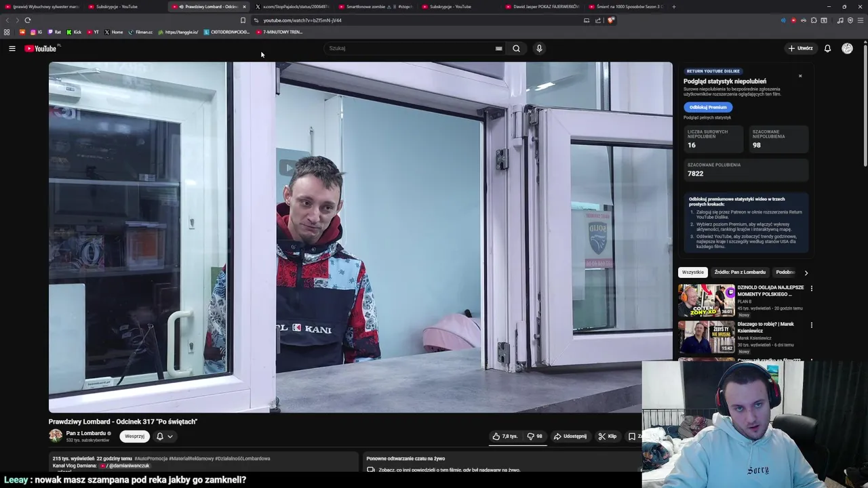Open options menu for DZINOLD OGLĄDA video
Viewport: 868px width, 488px height.
811,288
